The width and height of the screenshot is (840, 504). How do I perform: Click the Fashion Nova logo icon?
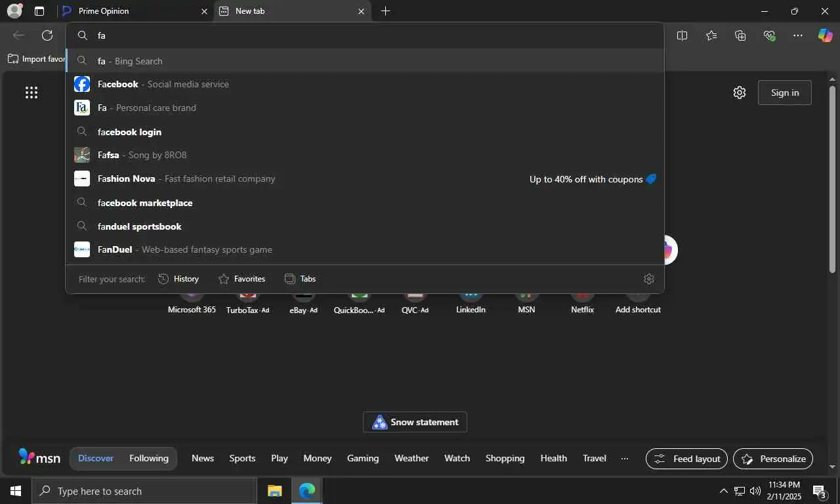click(x=82, y=178)
